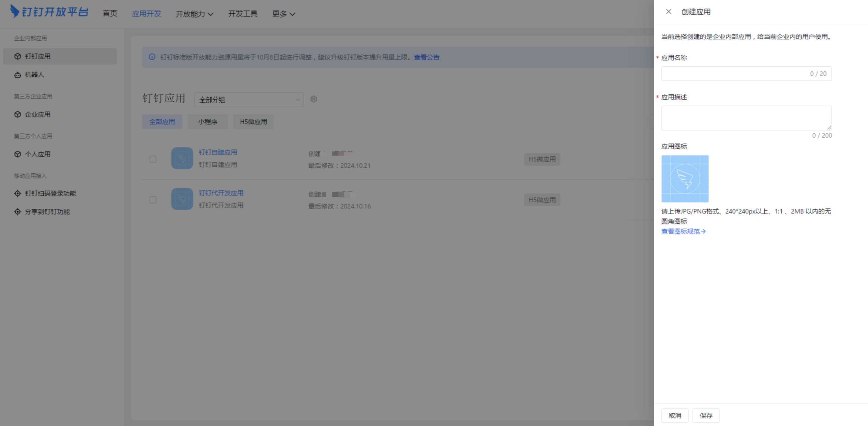The width and height of the screenshot is (868, 426).
Task: Switch to the H5微应用 tab
Action: coord(253,121)
